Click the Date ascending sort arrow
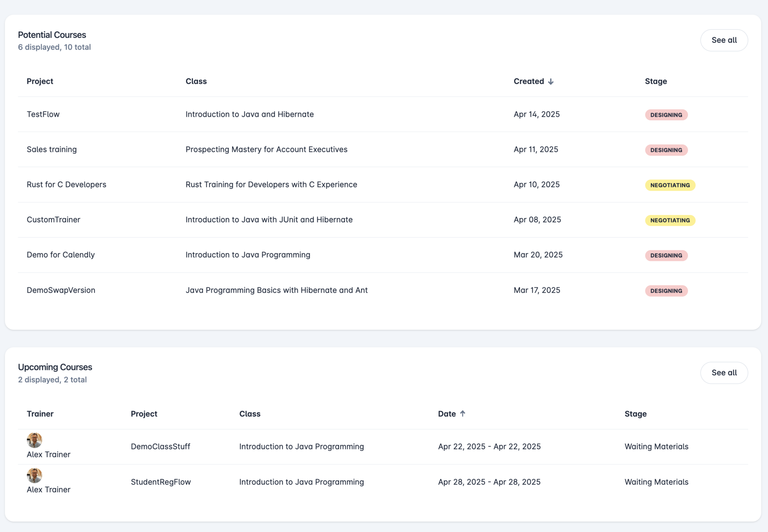 (x=462, y=414)
